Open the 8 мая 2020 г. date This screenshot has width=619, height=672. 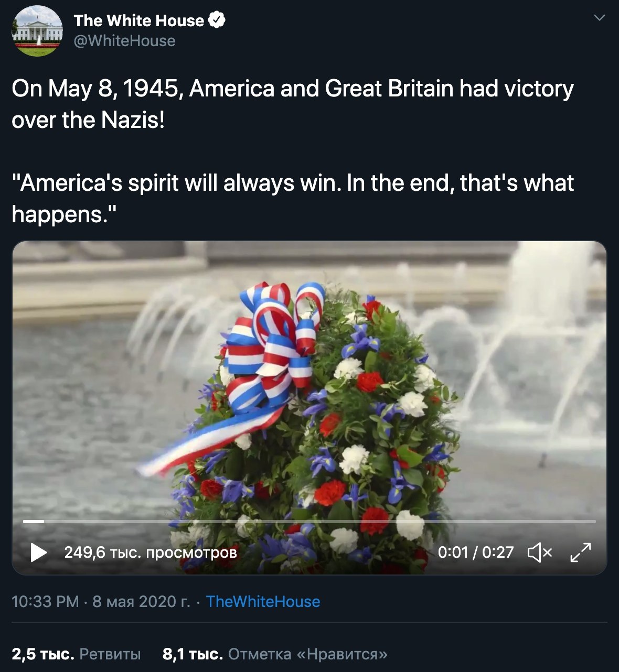point(141,601)
